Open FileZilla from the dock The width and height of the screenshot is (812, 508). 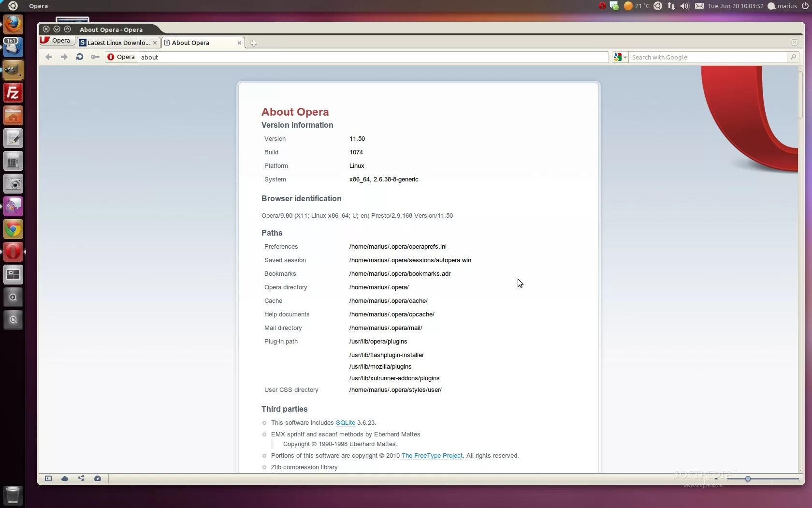click(13, 93)
